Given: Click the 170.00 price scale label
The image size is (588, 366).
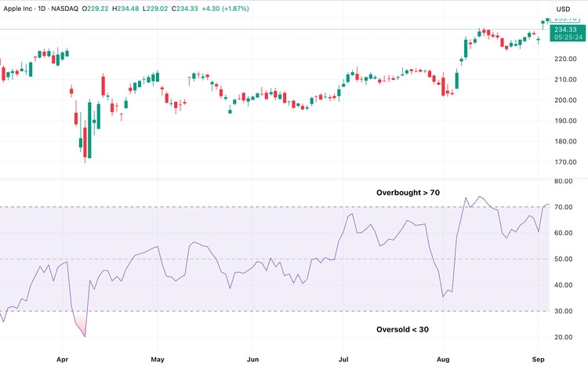Looking at the screenshot, I should click(x=565, y=162).
